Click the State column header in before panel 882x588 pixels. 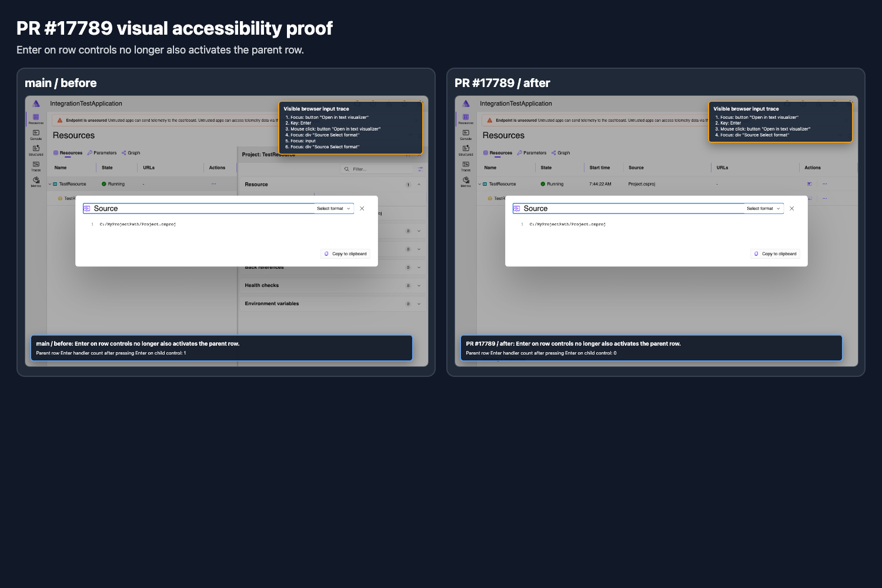tap(107, 168)
